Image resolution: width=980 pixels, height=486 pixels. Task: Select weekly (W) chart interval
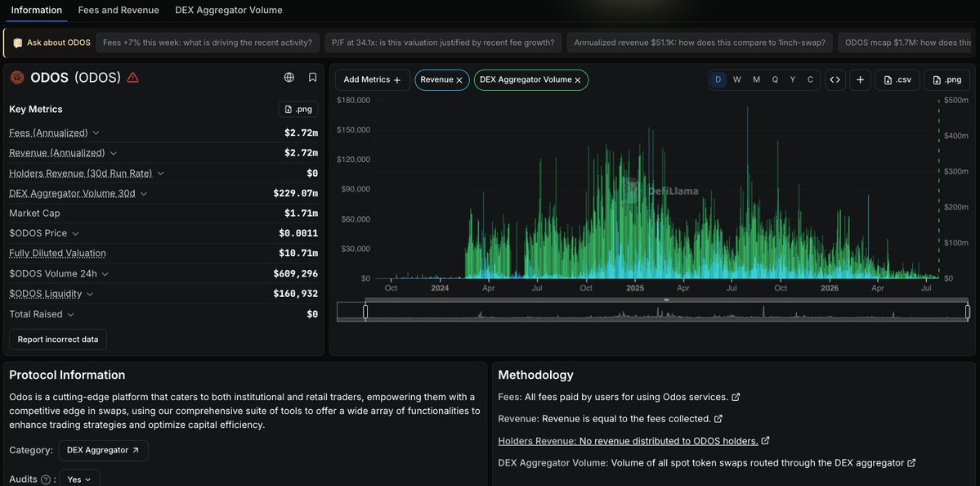tap(737, 80)
